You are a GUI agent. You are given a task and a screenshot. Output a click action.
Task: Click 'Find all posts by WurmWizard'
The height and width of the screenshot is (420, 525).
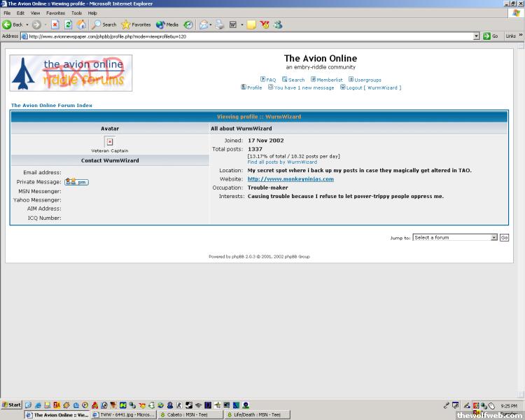point(282,162)
